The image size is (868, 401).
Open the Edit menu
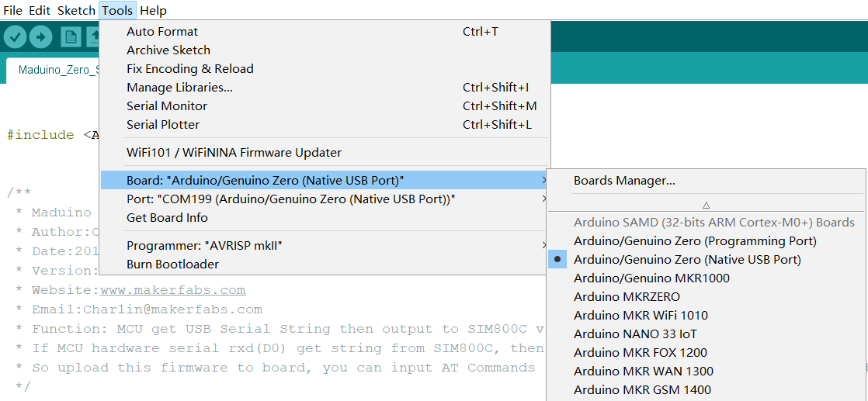pos(40,11)
